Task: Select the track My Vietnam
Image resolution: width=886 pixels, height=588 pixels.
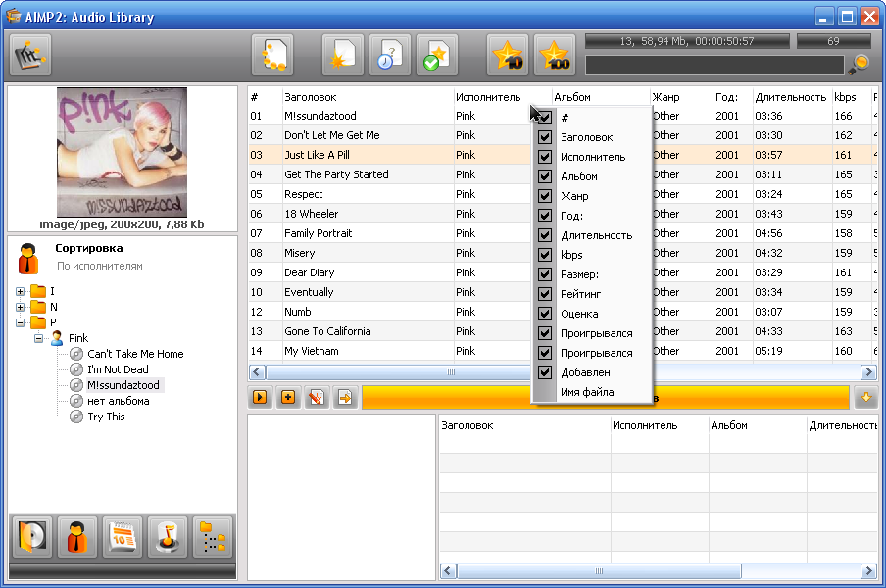Action: 312,352
